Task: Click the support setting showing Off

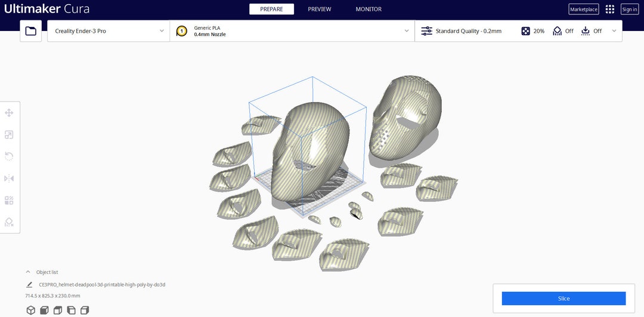Action: tap(563, 31)
